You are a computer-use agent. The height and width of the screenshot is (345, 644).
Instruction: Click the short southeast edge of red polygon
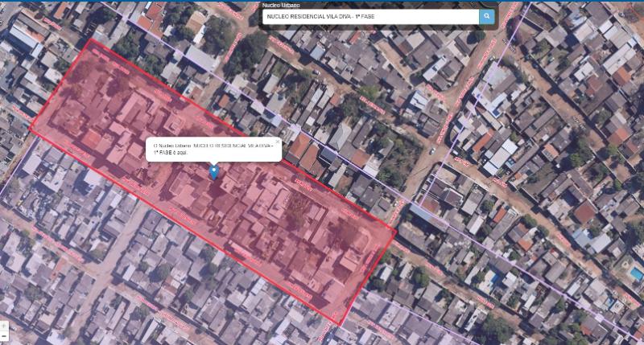pos(369,278)
